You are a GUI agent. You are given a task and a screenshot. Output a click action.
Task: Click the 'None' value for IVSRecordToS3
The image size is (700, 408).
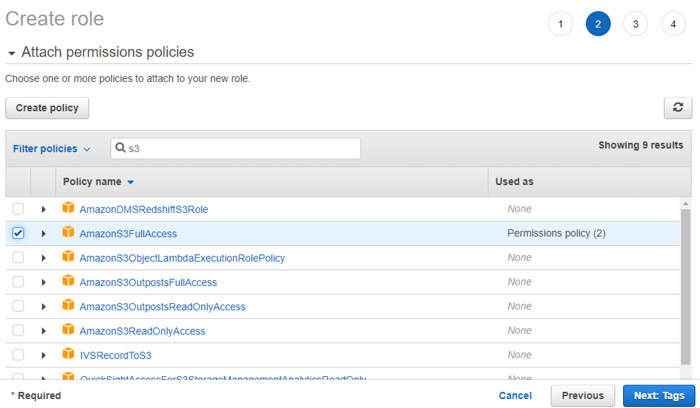[x=519, y=355]
